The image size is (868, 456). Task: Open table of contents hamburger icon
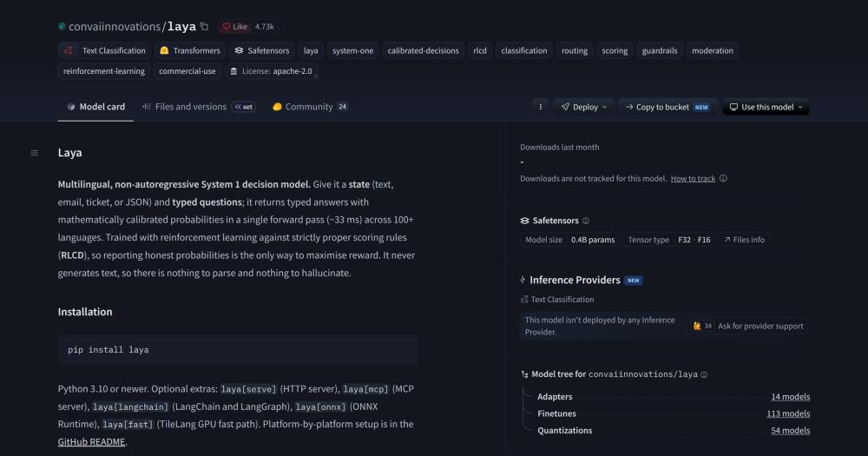[x=35, y=153]
